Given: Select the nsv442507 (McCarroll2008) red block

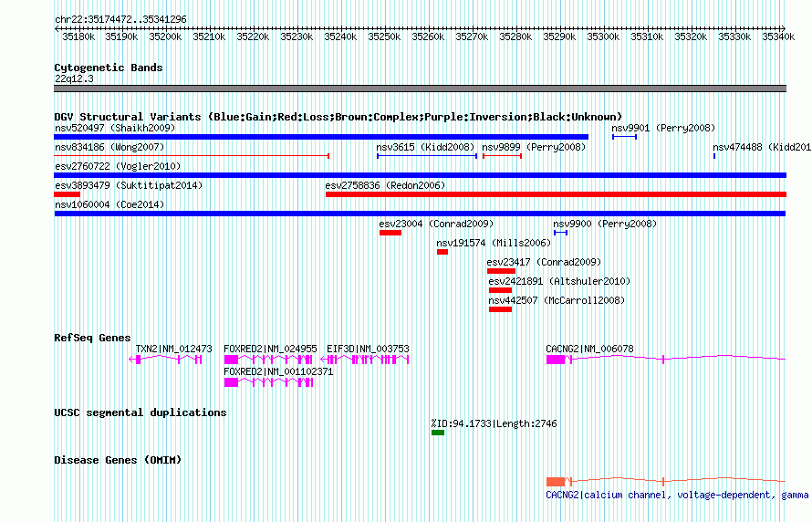Looking at the screenshot, I should [x=500, y=309].
